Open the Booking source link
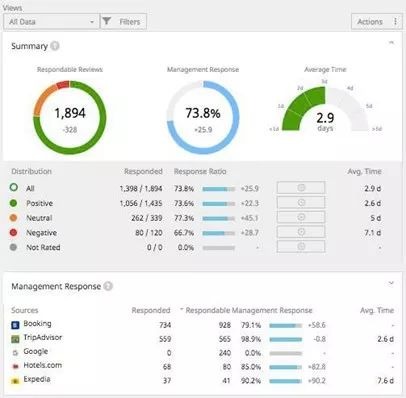Screen dimensions: 406x398 [37, 323]
